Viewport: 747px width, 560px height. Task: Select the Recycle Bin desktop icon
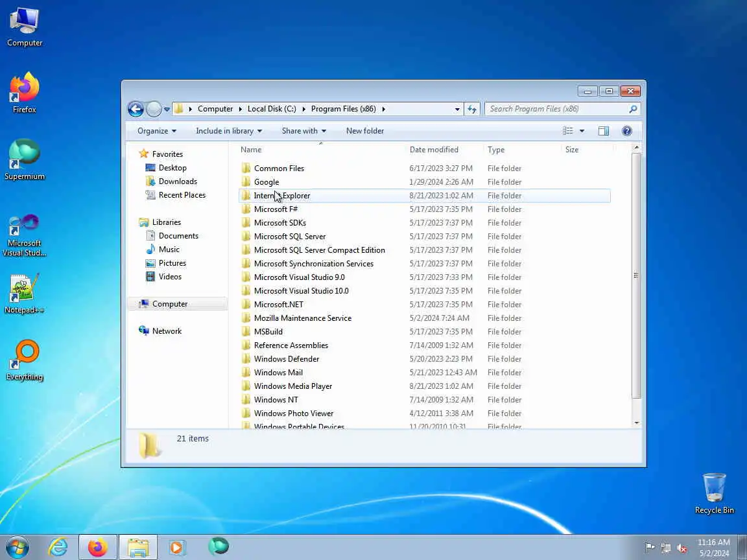click(x=714, y=493)
